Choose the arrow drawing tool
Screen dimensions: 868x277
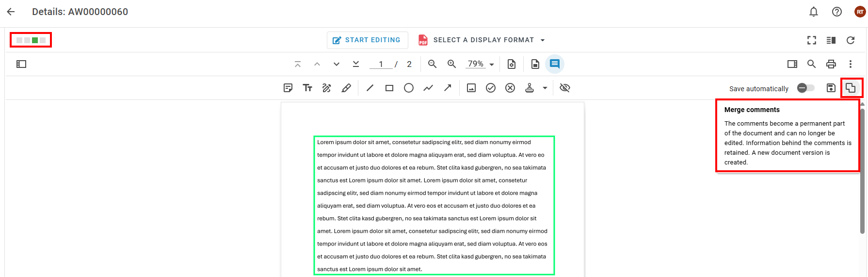tap(448, 88)
